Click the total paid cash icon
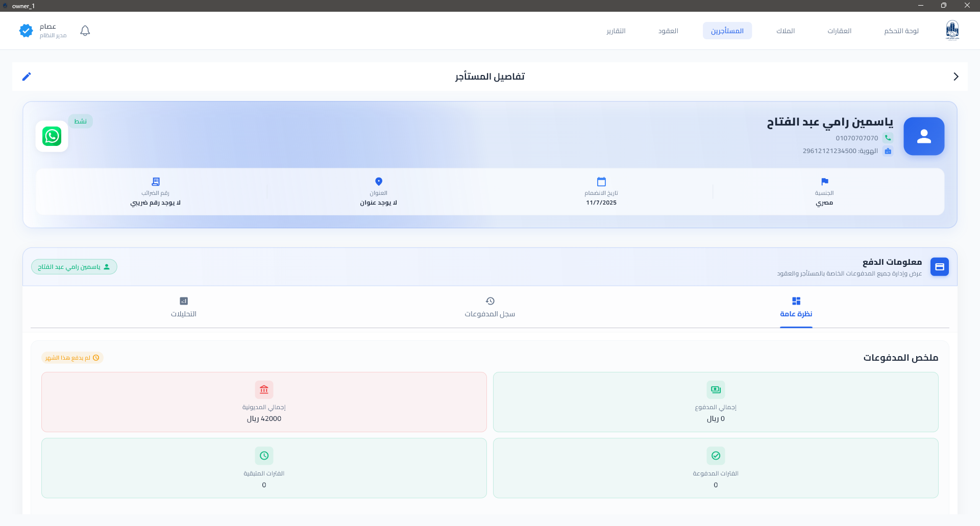This screenshot has height=526, width=980. pos(716,390)
